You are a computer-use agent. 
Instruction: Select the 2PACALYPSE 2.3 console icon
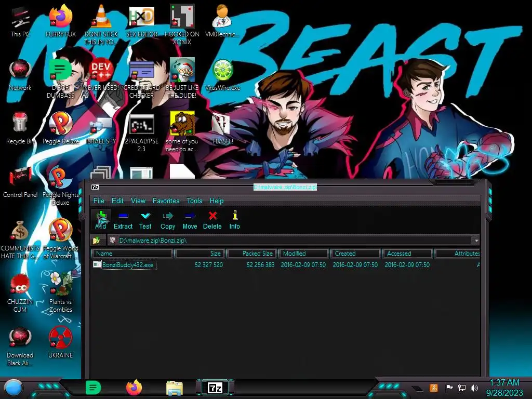click(142, 131)
